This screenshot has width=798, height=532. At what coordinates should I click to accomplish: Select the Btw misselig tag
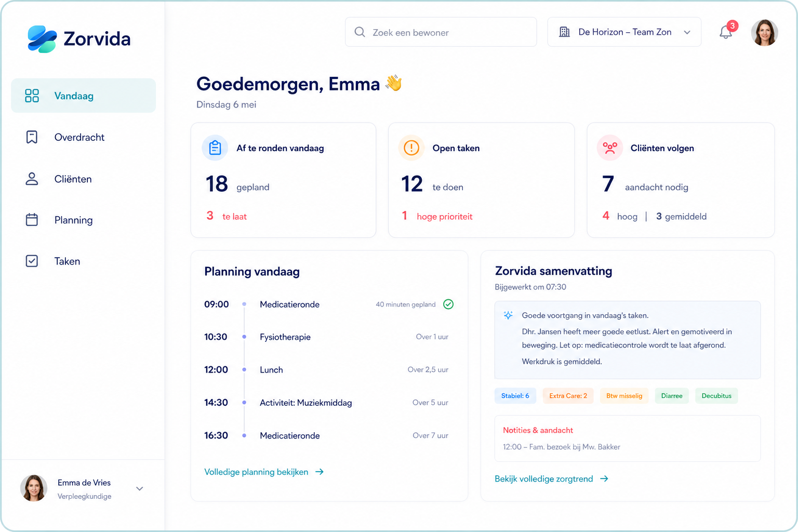[624, 396]
